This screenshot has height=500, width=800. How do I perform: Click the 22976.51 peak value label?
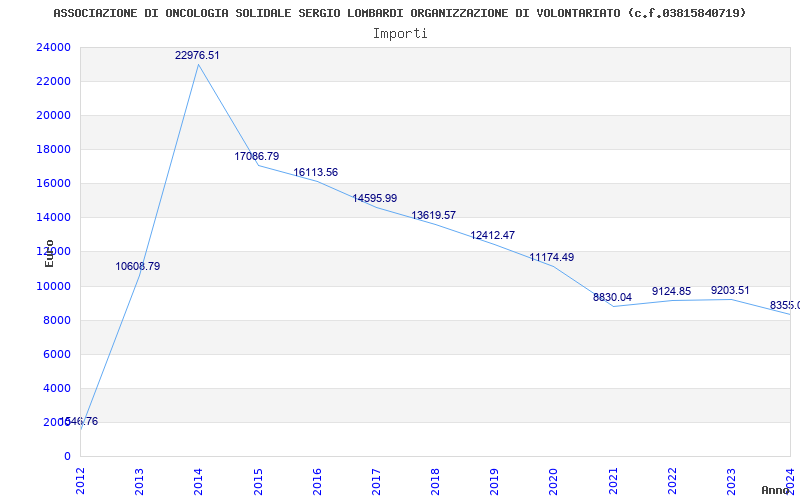point(197,55)
